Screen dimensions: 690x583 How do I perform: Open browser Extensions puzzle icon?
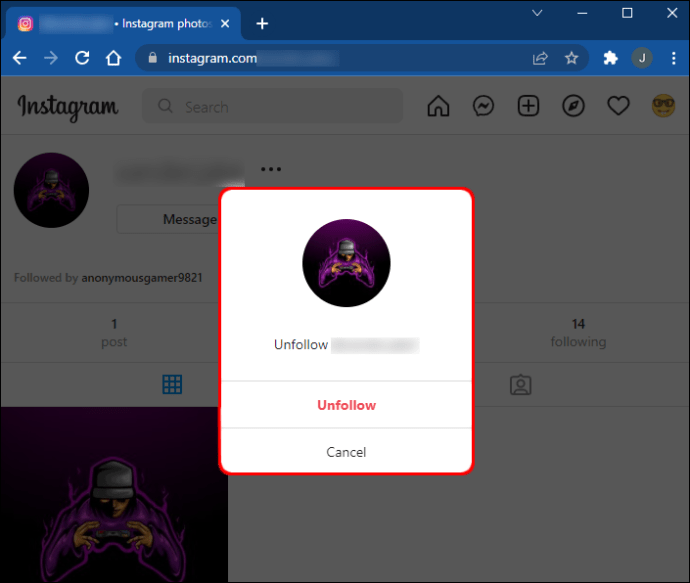point(610,58)
